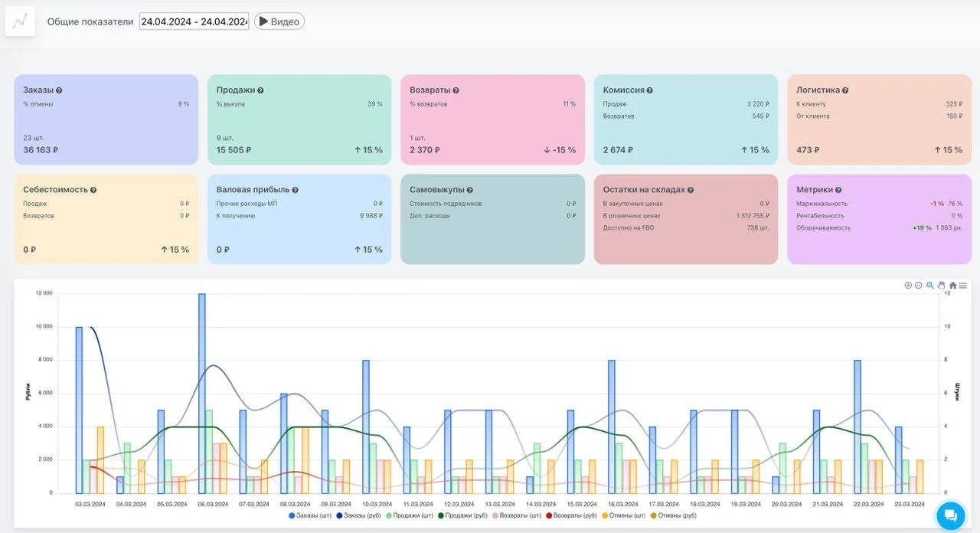Click the analytics logo icon top-left
Image resolution: width=980 pixels, height=533 pixels.
(x=21, y=21)
